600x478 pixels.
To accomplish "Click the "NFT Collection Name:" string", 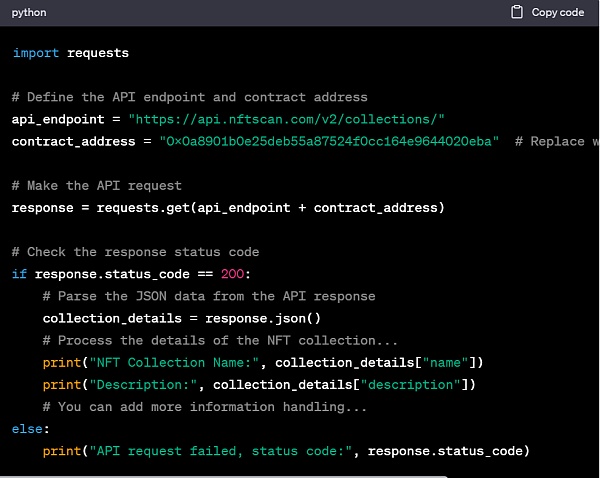I will pos(174,362).
